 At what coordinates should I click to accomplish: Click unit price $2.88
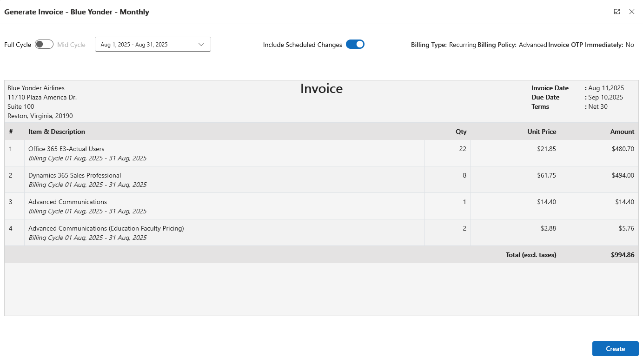[548, 228]
